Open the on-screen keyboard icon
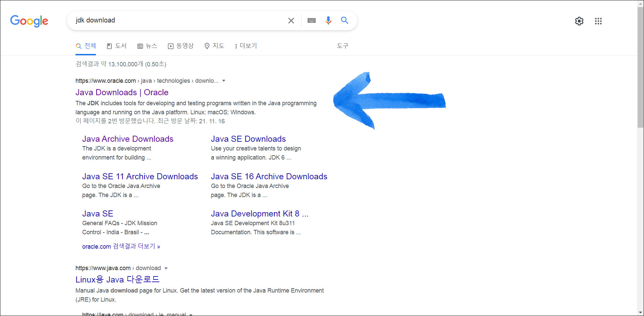This screenshot has height=316, width=644. (x=312, y=20)
